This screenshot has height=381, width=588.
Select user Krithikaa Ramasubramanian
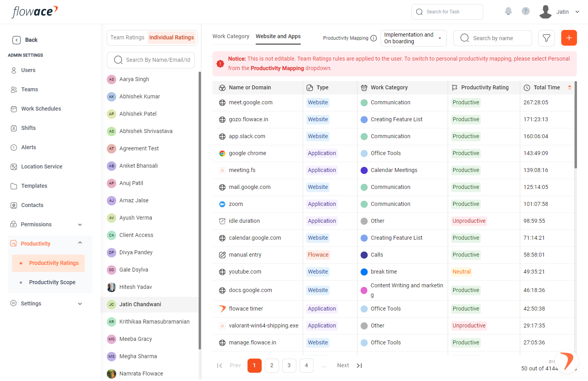[150, 322]
